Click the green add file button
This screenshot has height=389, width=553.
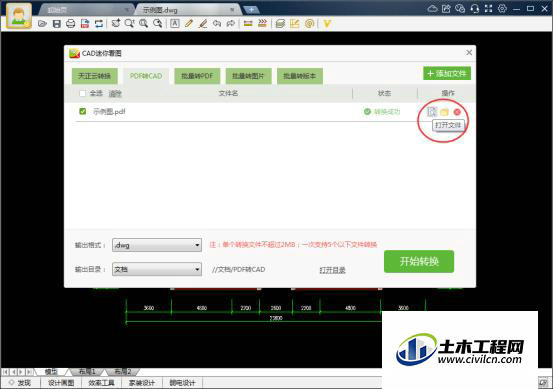447,73
